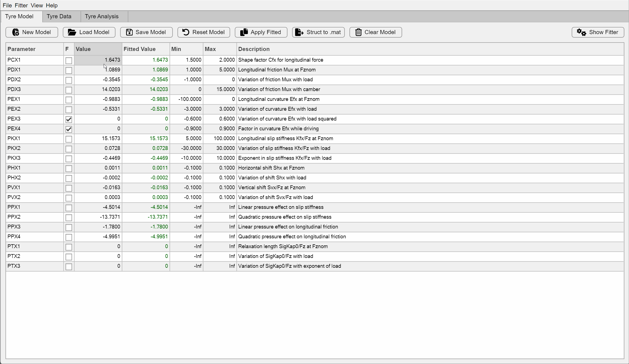The width and height of the screenshot is (629, 364).
Task: Click the Clear Model button
Action: pos(375,32)
